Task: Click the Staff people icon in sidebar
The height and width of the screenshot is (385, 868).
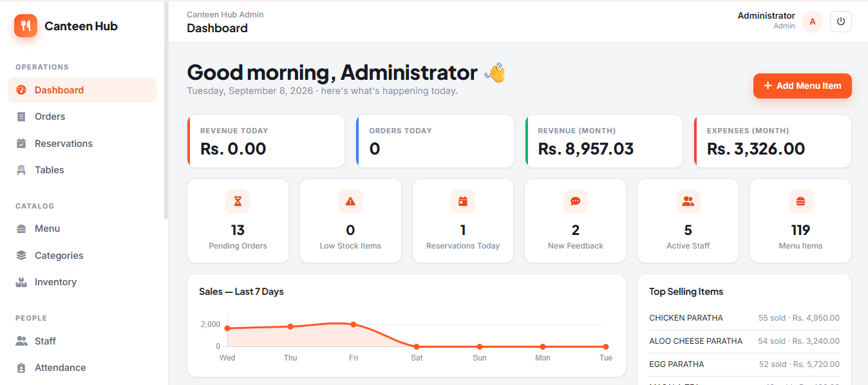Action: click(x=21, y=341)
